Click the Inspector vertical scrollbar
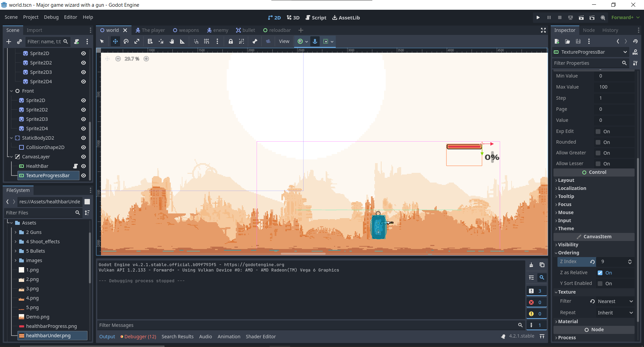Viewport: 644px width, 347px height. (x=638, y=240)
